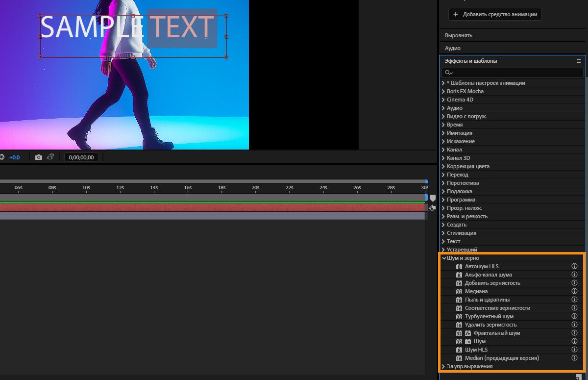This screenshot has width=588, height=380.
Task: Click the Show Snapshot icon
Action: [50, 157]
